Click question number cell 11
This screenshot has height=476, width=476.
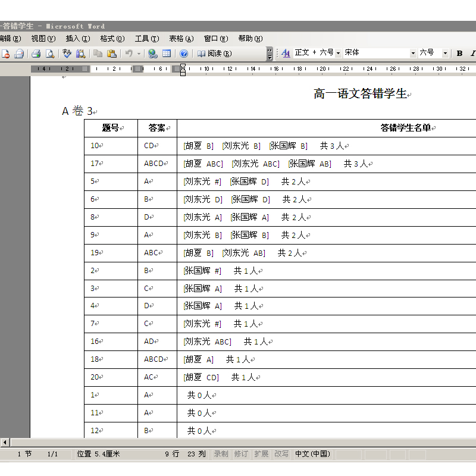pos(111,413)
